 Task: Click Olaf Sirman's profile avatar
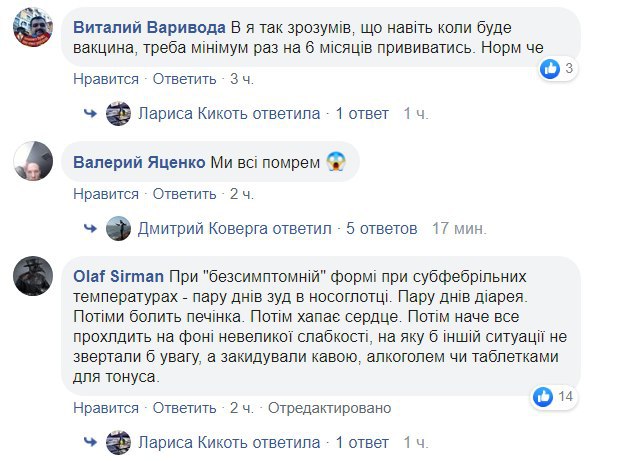pyautogui.click(x=32, y=279)
